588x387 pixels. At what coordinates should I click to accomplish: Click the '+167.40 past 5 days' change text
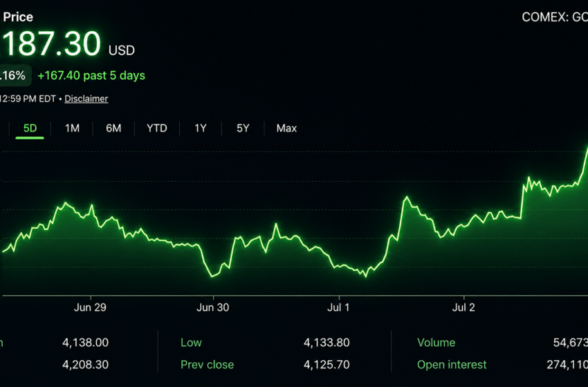click(x=91, y=76)
